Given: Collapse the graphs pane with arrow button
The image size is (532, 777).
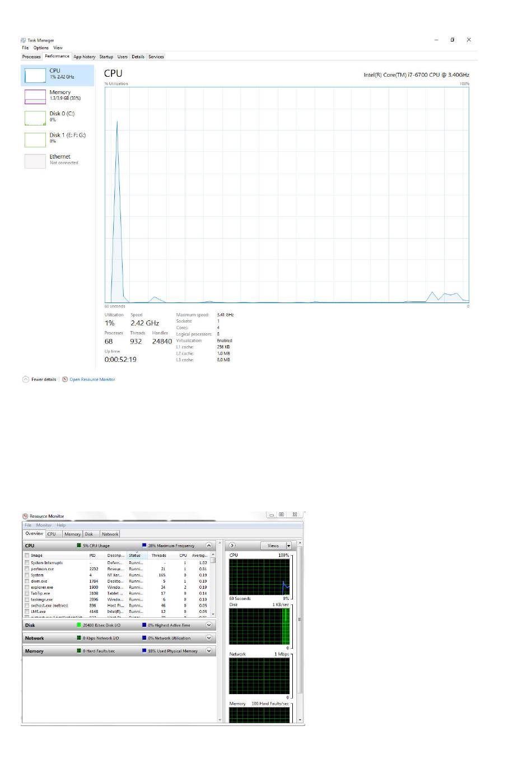Looking at the screenshot, I should 232,545.
